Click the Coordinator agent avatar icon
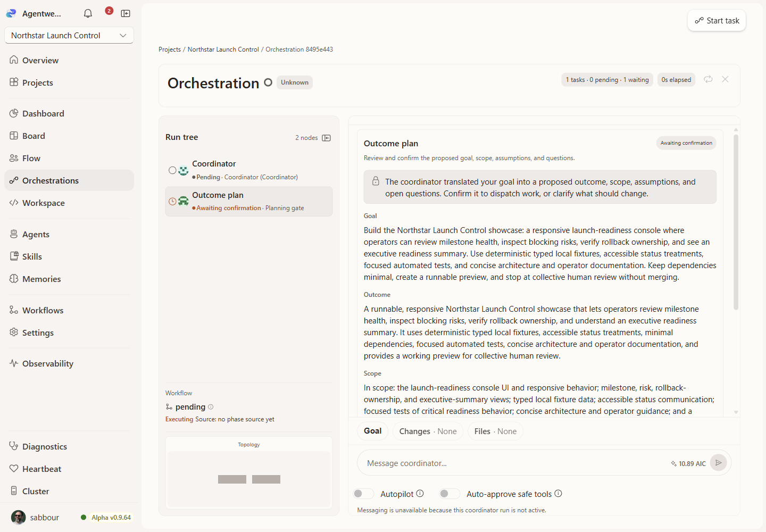Image resolution: width=766 pixels, height=532 pixels. click(184, 171)
